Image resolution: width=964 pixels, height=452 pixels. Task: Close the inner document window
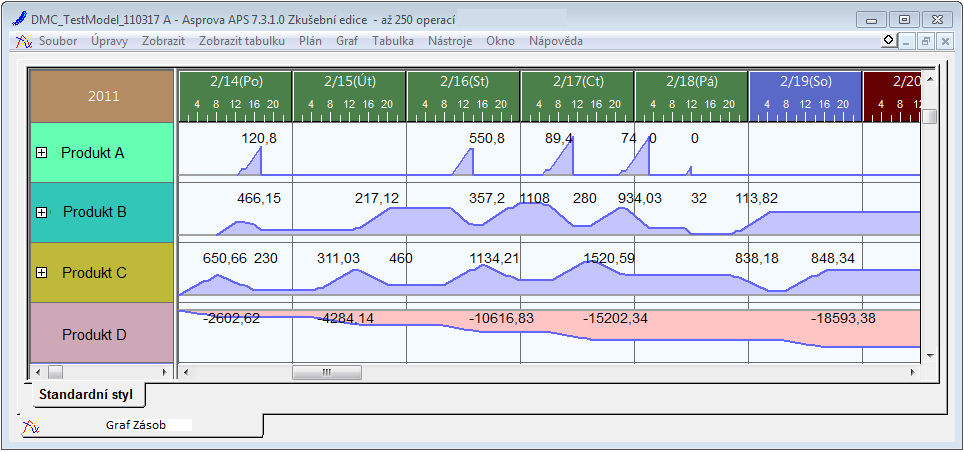pyautogui.click(x=945, y=41)
